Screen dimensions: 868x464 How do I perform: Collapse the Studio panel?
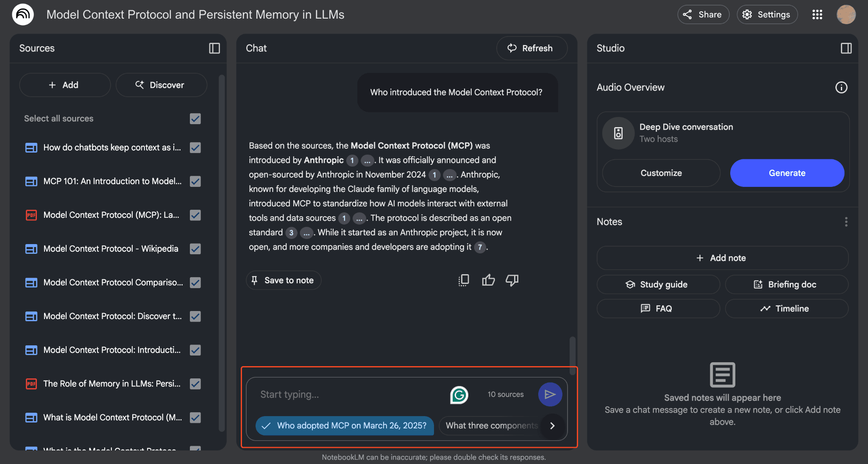pos(846,48)
